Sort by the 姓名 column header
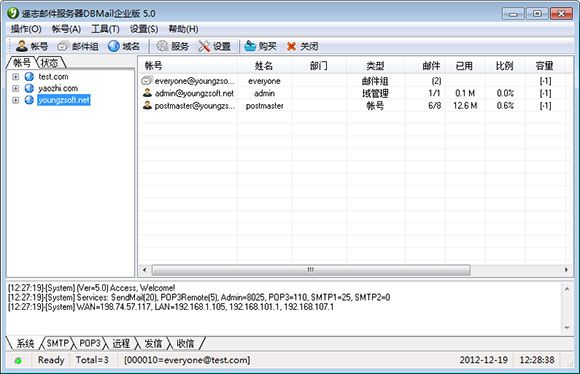The height and width of the screenshot is (374, 580). click(x=264, y=66)
